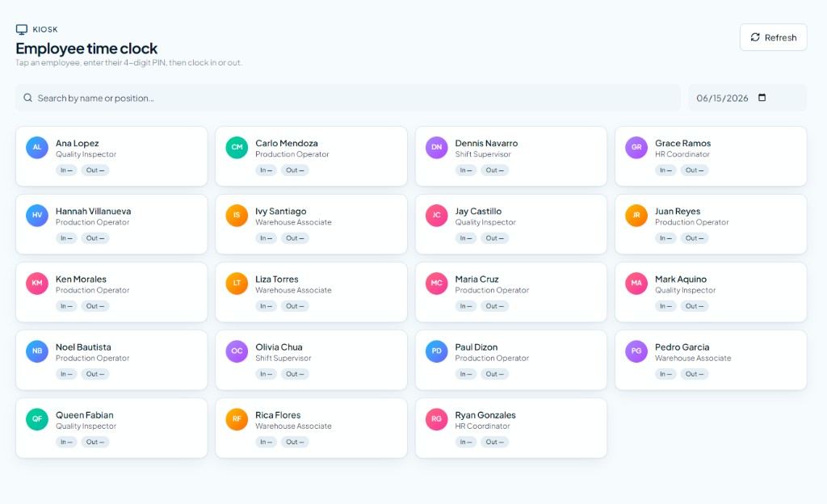Click the Grace Ramos name

point(682,144)
